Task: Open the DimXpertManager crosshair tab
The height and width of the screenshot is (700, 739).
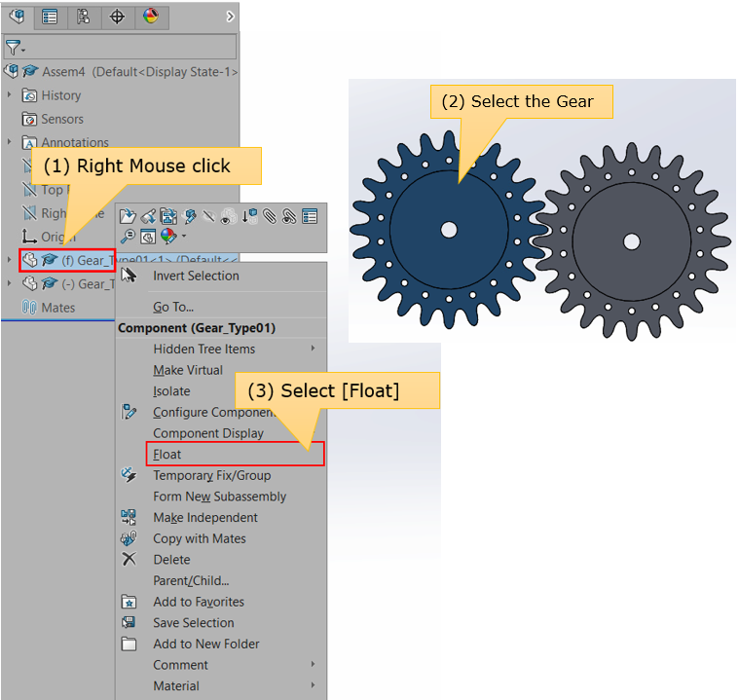Action: [117, 17]
